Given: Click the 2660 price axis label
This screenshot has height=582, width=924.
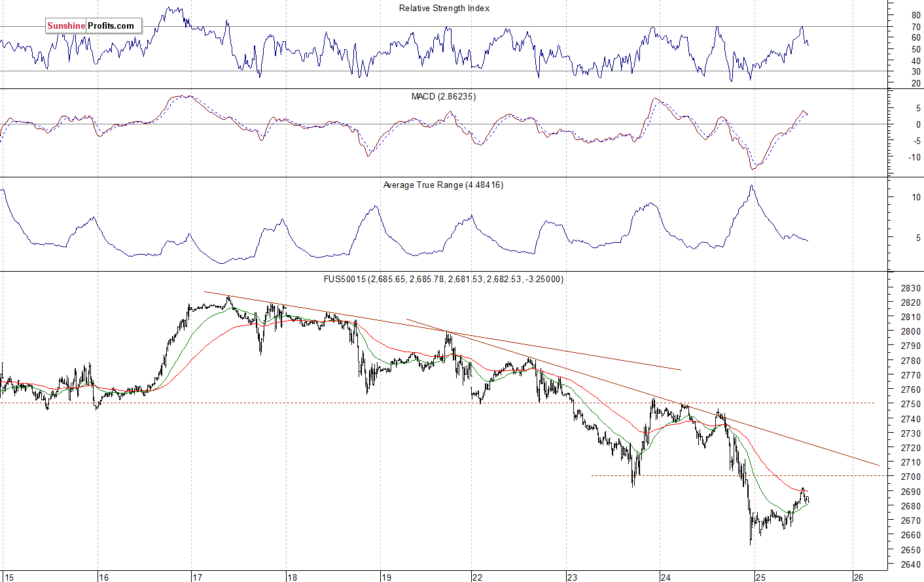Looking at the screenshot, I should point(910,535).
